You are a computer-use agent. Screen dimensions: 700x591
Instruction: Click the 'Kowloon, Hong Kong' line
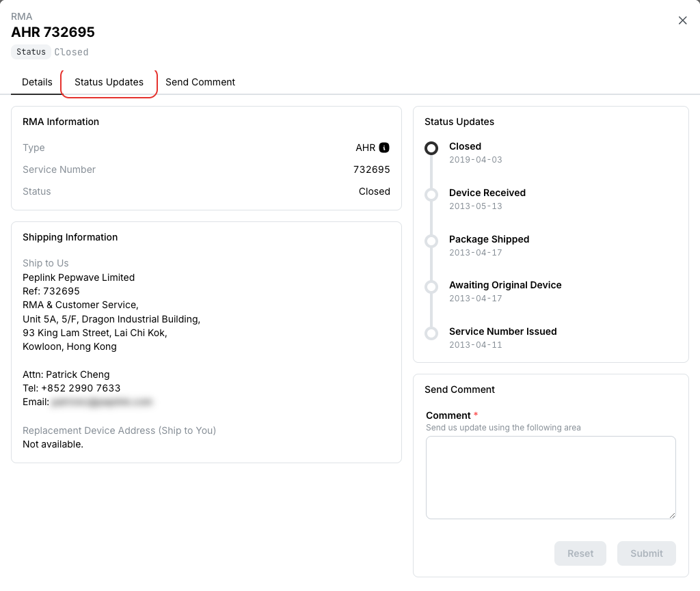pyautogui.click(x=70, y=346)
